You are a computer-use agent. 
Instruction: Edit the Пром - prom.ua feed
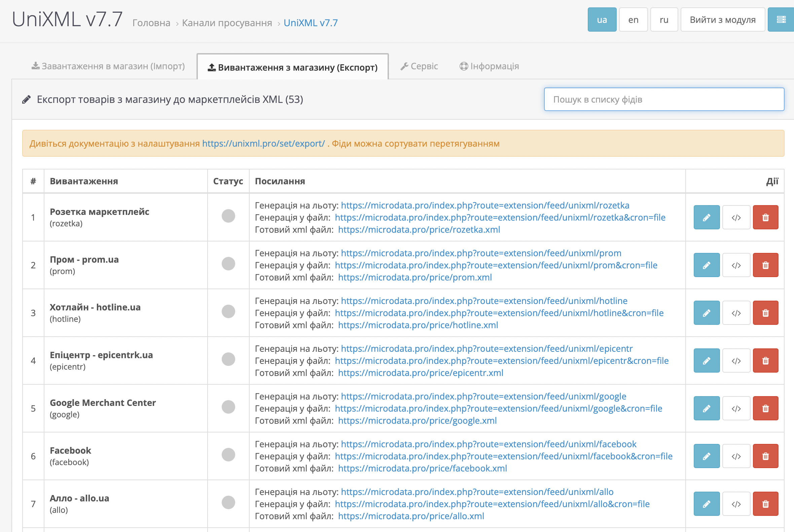point(707,265)
